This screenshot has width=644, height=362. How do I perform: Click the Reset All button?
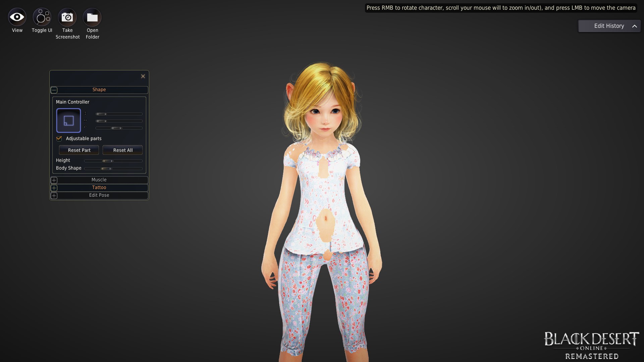pos(123,150)
